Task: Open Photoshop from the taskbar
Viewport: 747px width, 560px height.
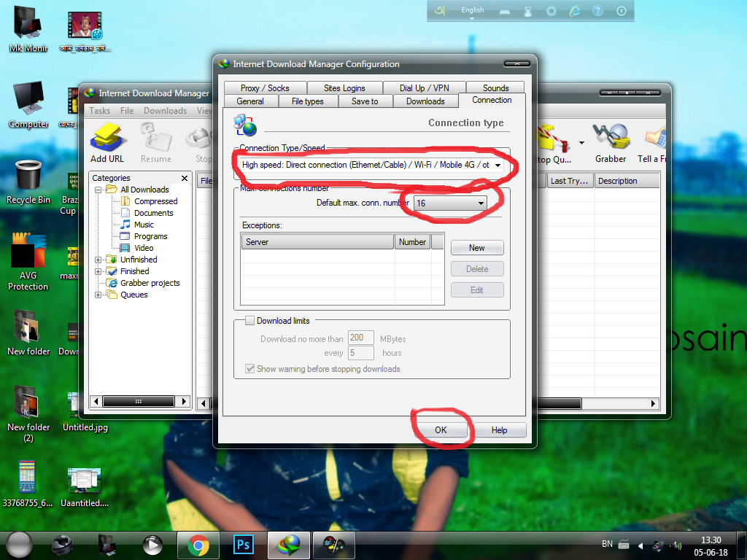Action: [x=244, y=545]
